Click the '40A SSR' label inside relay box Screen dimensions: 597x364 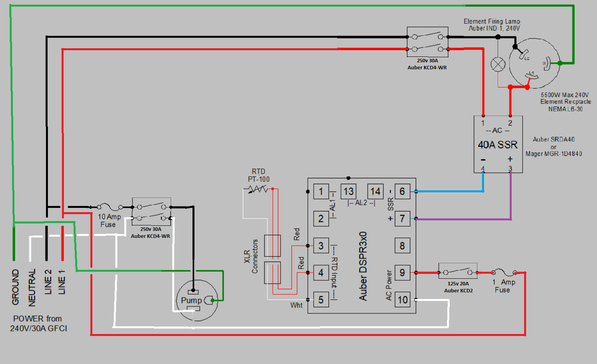coord(498,145)
